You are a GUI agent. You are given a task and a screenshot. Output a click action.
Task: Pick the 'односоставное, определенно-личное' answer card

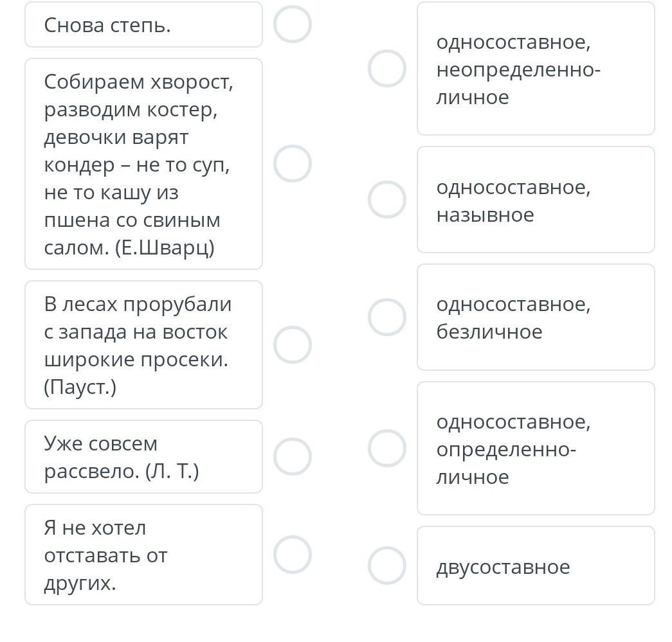[x=536, y=449]
